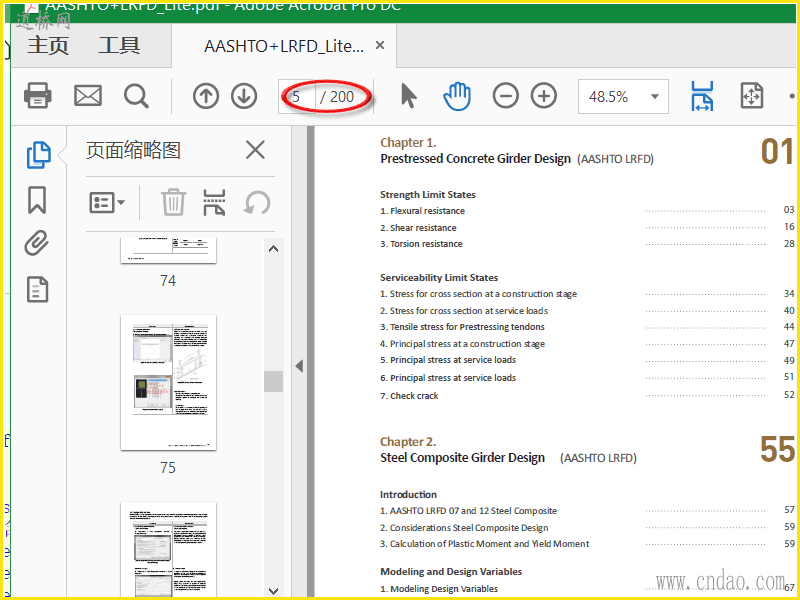This screenshot has height=600, width=800.
Task: Select the partially visible page 74 thumbnail
Action: point(168,250)
